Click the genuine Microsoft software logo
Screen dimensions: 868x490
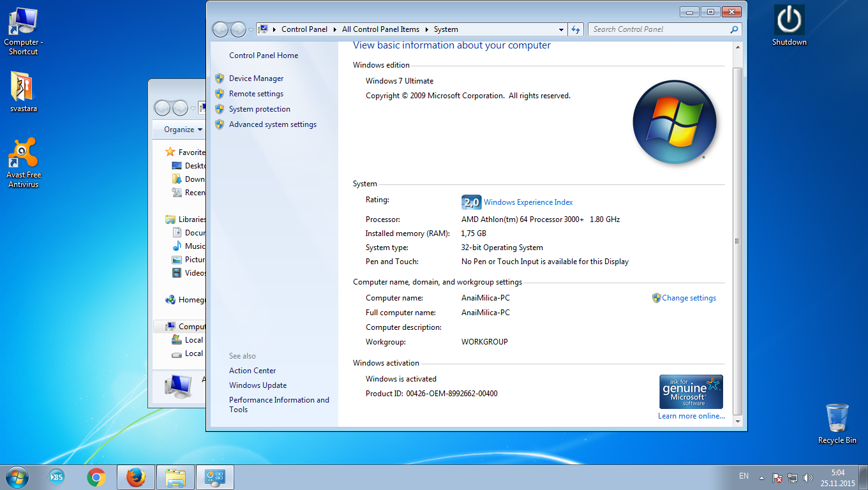pyautogui.click(x=691, y=391)
